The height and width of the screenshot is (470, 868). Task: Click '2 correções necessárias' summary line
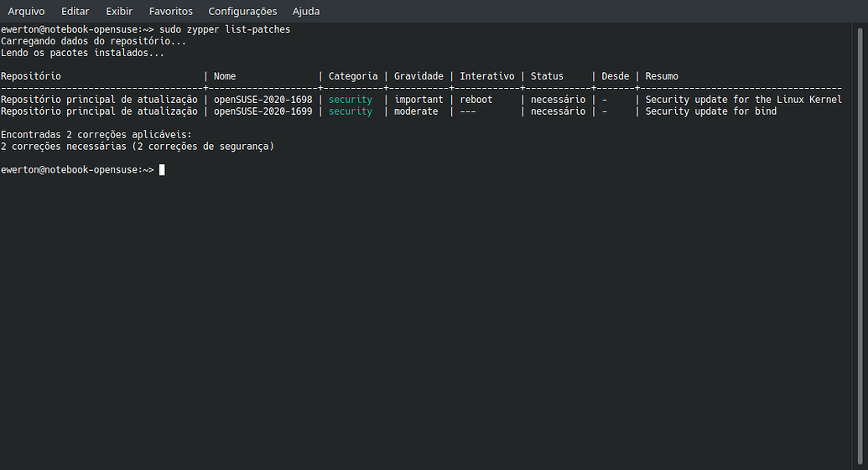[138, 147]
